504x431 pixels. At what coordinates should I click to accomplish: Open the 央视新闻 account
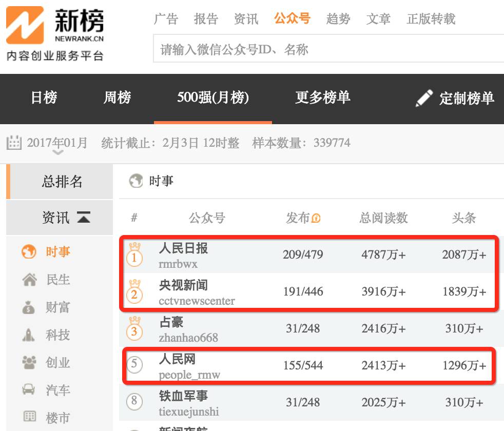183,285
